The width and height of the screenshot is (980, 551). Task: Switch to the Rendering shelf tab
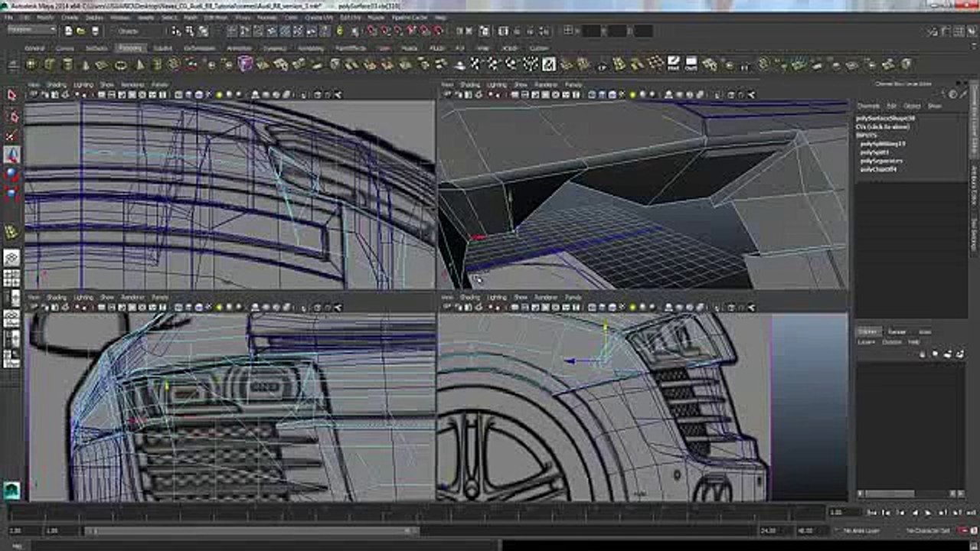tap(311, 47)
